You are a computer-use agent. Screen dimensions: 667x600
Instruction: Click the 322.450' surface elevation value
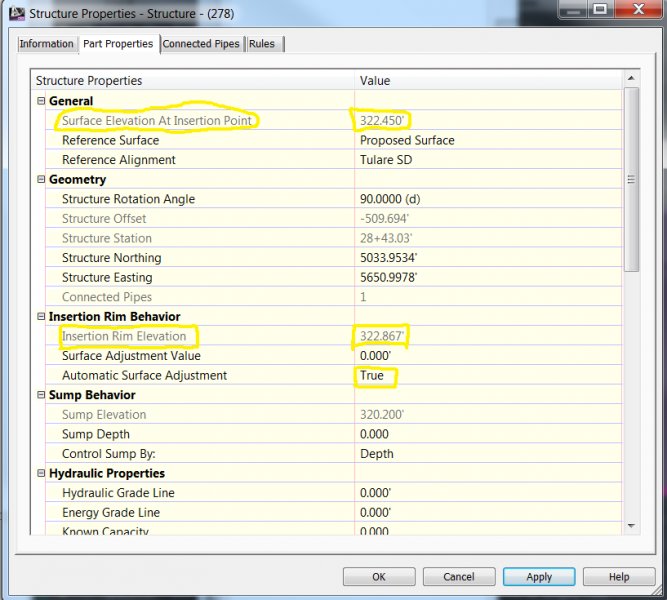[x=382, y=120]
